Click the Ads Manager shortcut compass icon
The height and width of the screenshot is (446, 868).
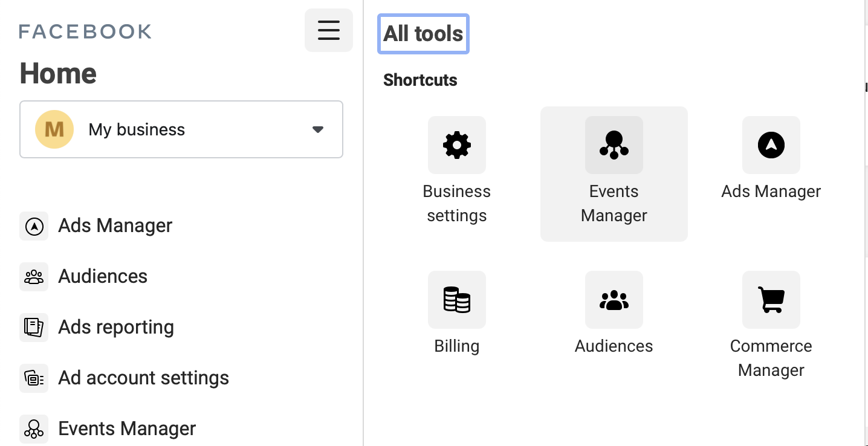pos(771,145)
